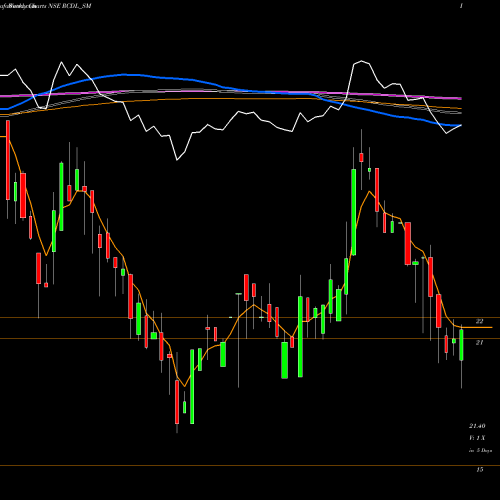Click the '22' price level label
The width and height of the screenshot is (500, 500).
click(479, 321)
